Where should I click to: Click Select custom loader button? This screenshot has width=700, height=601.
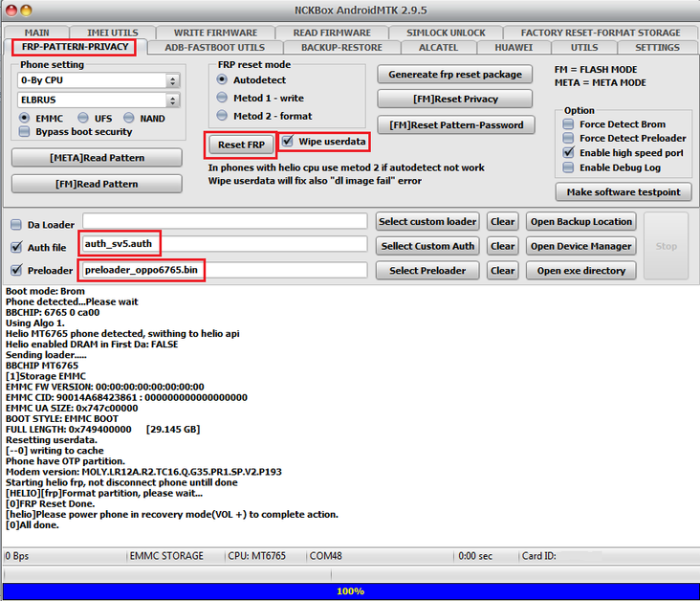pos(427,222)
